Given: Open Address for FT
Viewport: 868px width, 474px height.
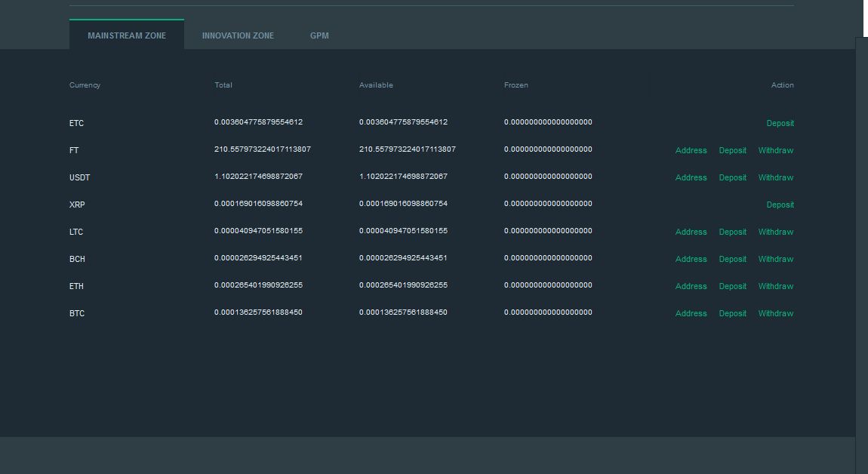Looking at the screenshot, I should pyautogui.click(x=691, y=151).
